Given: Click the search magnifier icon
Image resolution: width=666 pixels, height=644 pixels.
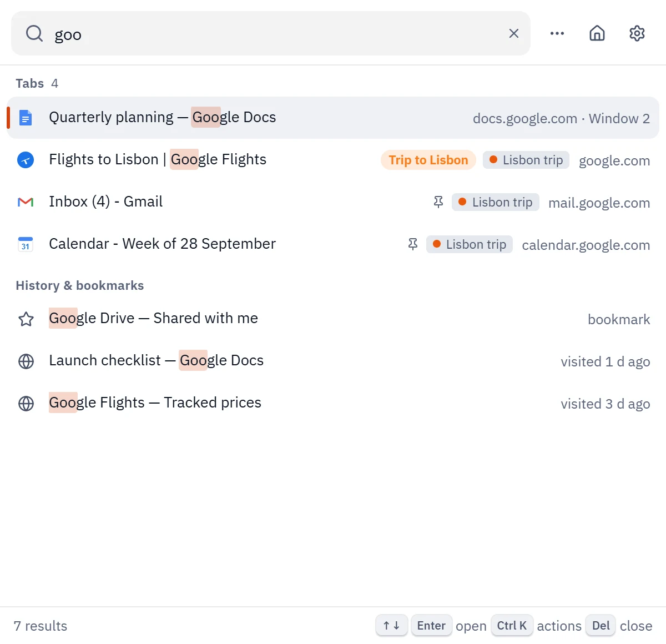Looking at the screenshot, I should [34, 33].
